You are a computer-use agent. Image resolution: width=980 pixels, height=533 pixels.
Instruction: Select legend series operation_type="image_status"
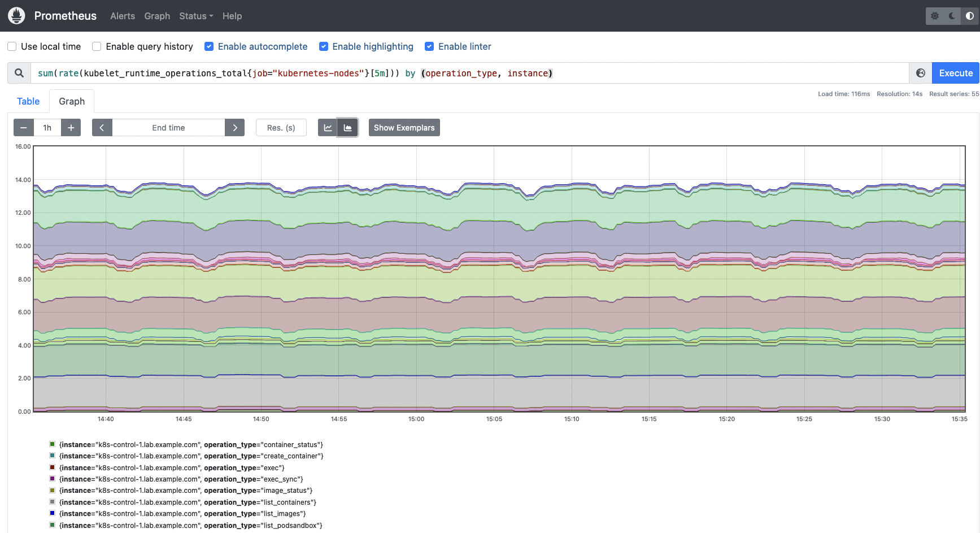click(x=186, y=491)
